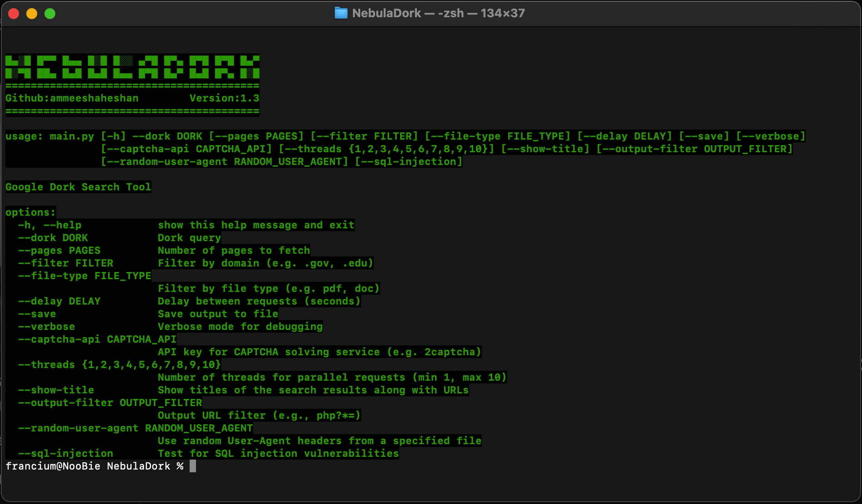
Task: Click the 'options:' heading
Action: [x=31, y=212]
